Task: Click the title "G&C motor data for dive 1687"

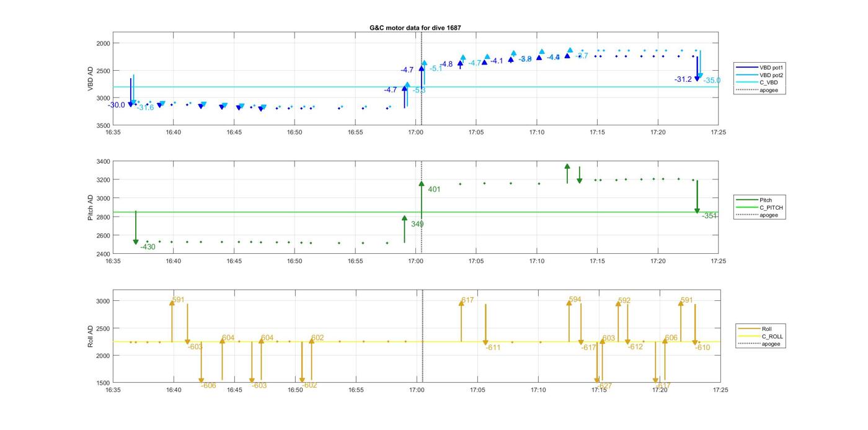Action: click(415, 27)
